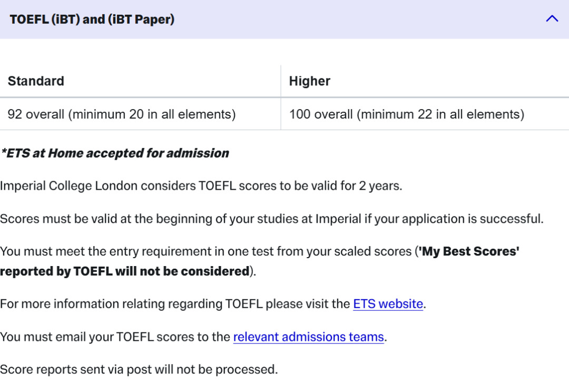569x392 pixels.
Task: Follow the relevant admissions teams link
Action: [308, 337]
